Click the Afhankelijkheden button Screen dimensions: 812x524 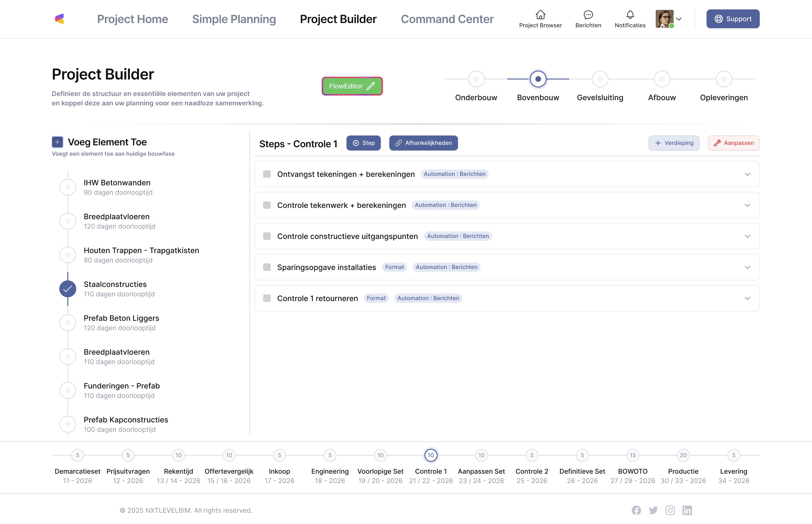click(423, 143)
